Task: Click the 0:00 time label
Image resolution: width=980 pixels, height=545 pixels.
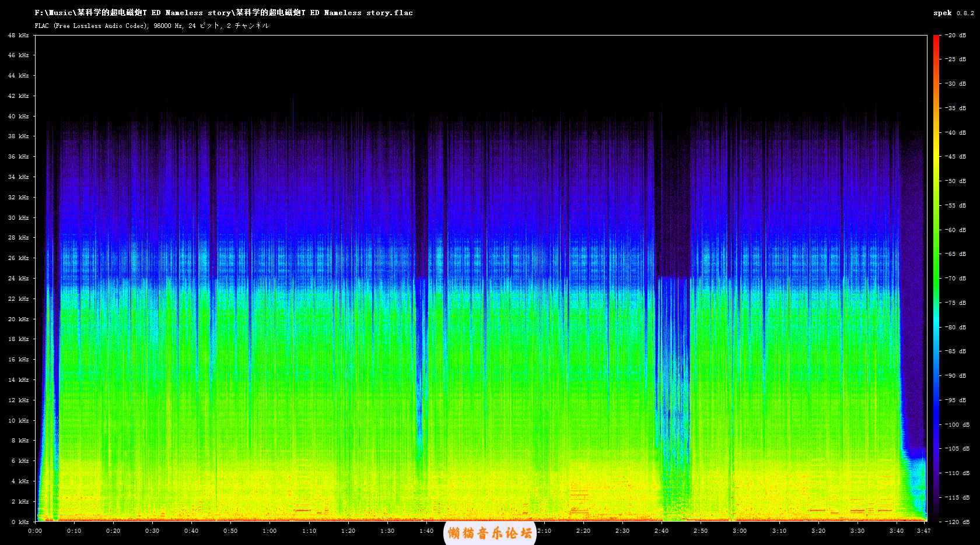Action: (35, 530)
